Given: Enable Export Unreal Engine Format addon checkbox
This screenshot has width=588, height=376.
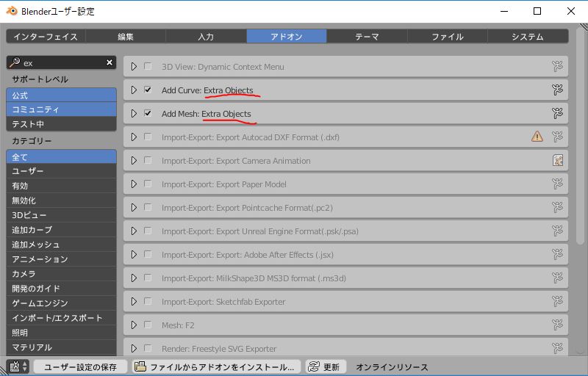Looking at the screenshot, I should tap(148, 231).
